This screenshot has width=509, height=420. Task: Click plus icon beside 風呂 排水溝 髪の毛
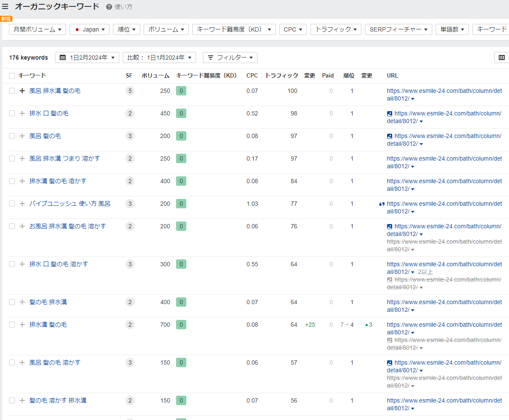[22, 91]
